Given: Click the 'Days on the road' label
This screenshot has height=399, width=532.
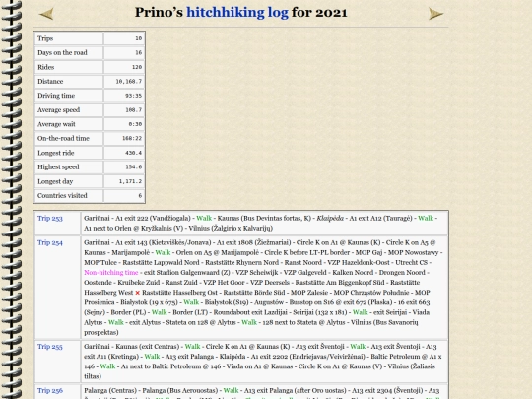Looking at the screenshot, I should point(62,52).
